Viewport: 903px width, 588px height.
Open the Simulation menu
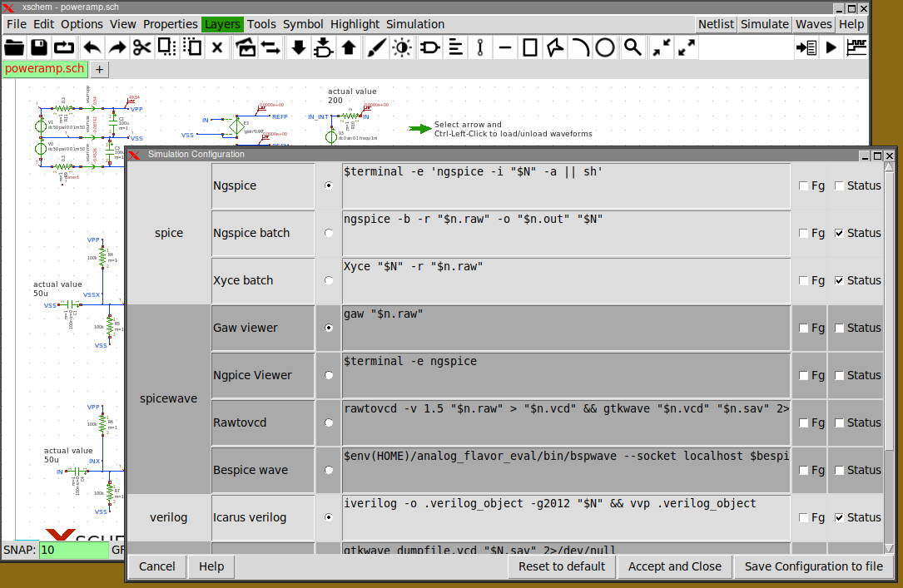pos(414,24)
